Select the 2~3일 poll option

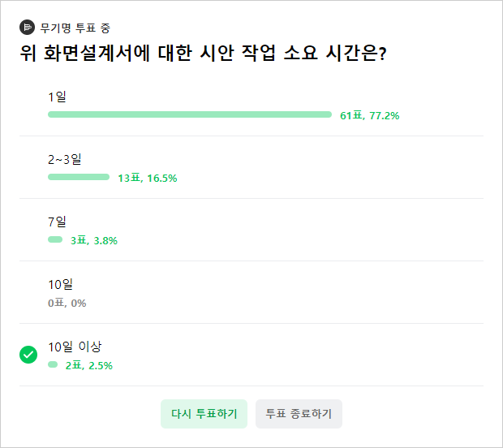click(64, 159)
